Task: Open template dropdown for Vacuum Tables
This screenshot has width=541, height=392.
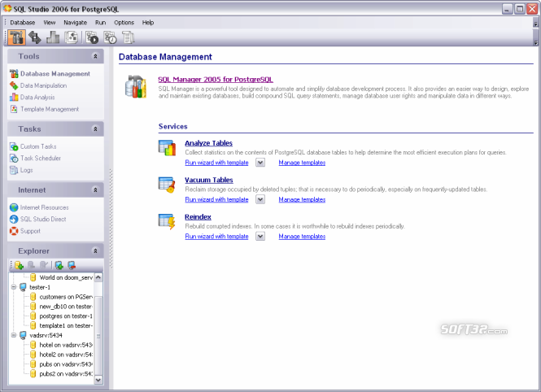Action: click(260, 199)
